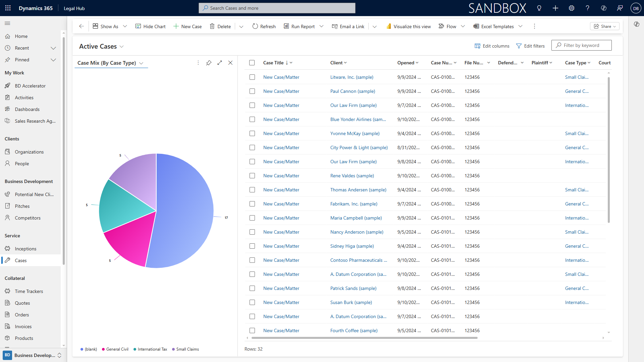Open the app launcher waffle icon
644x362 pixels.
coord(8,8)
